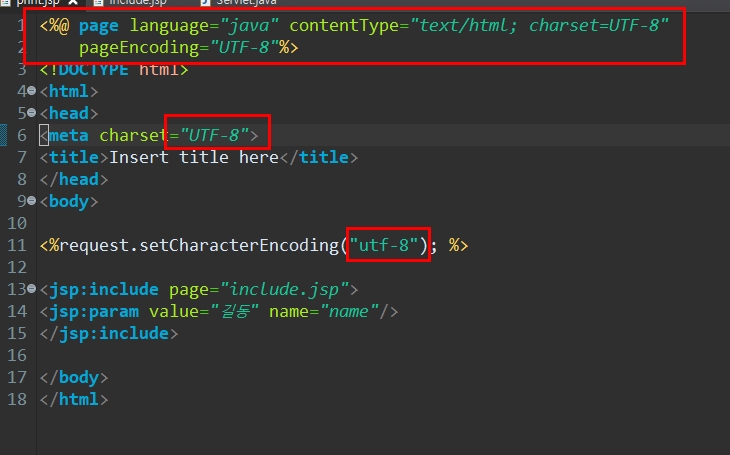Screen dimensions: 730x455
Task: Click the closing 'html' tag on line 18
Action: (74, 399)
